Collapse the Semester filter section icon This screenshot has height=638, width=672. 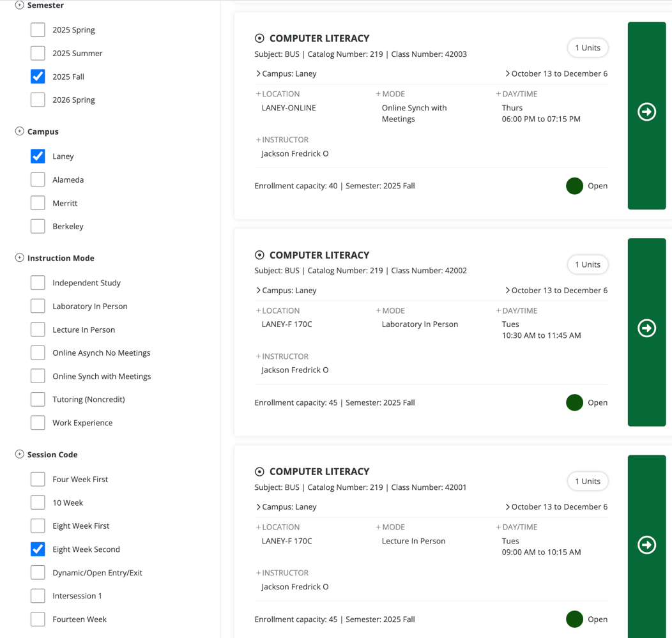click(19, 5)
